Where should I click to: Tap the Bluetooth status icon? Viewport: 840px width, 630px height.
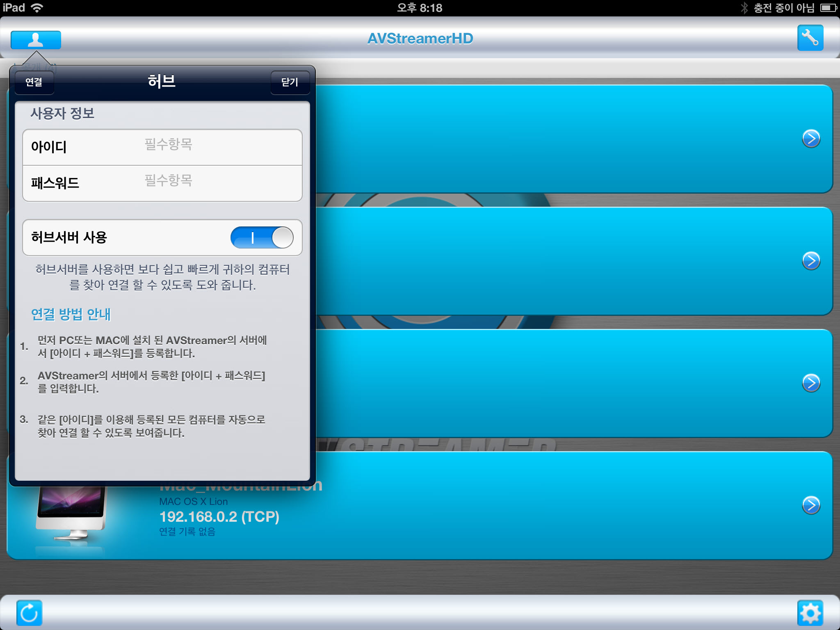pos(744,8)
